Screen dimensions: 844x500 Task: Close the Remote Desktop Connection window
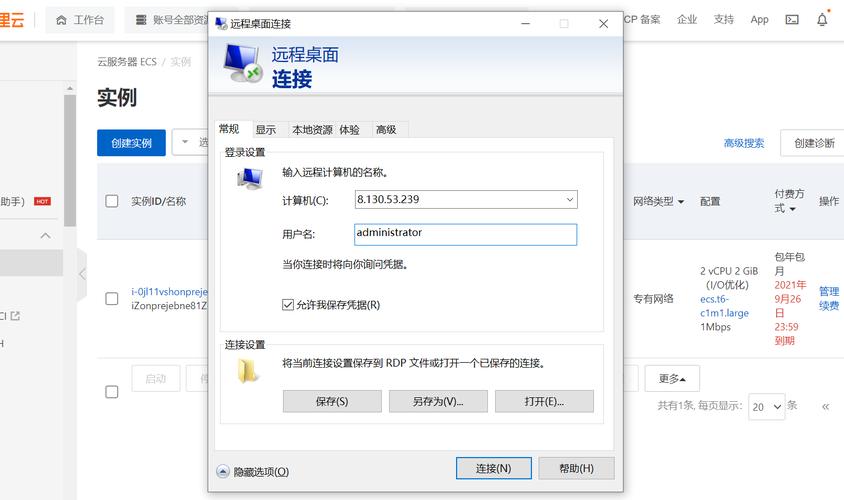(603, 24)
